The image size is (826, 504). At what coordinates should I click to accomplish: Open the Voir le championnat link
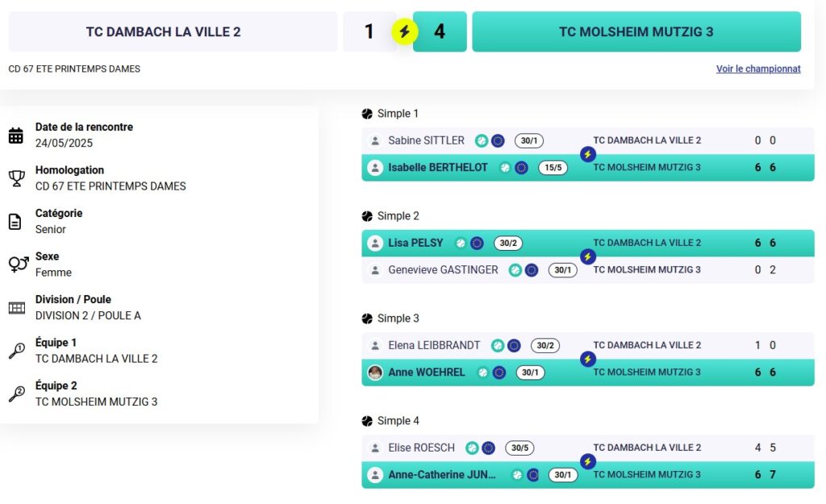[x=758, y=69]
